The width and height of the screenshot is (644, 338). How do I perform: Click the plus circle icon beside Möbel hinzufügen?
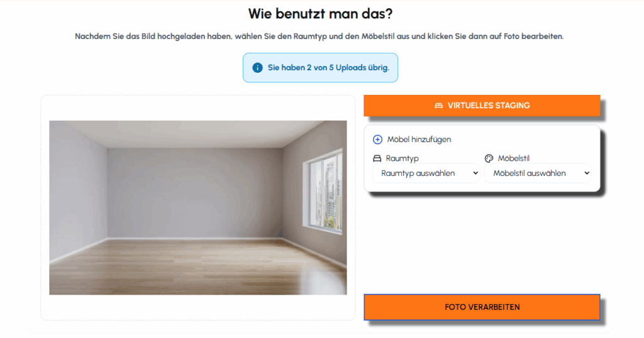(377, 139)
